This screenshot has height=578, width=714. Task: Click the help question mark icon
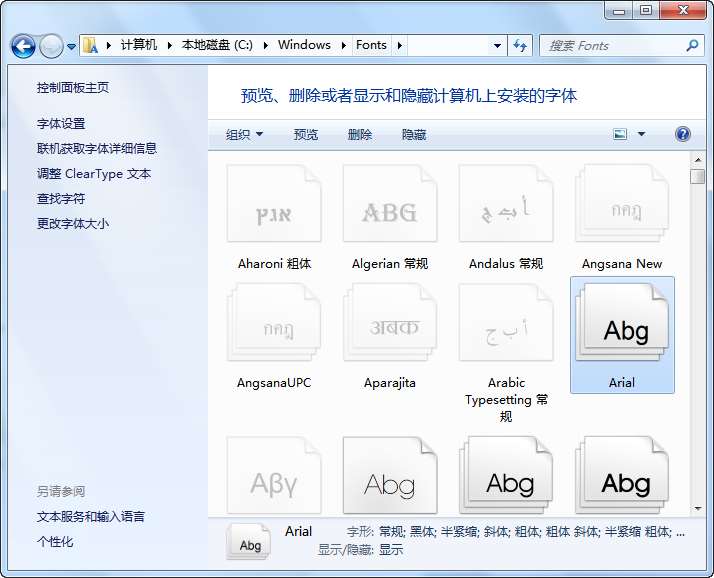pos(683,134)
